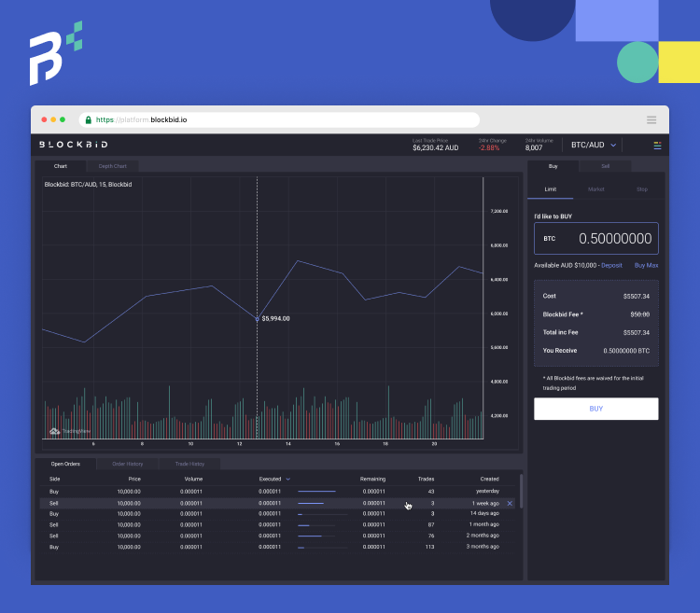Click the 24hr volume 8,007 value

534,147
